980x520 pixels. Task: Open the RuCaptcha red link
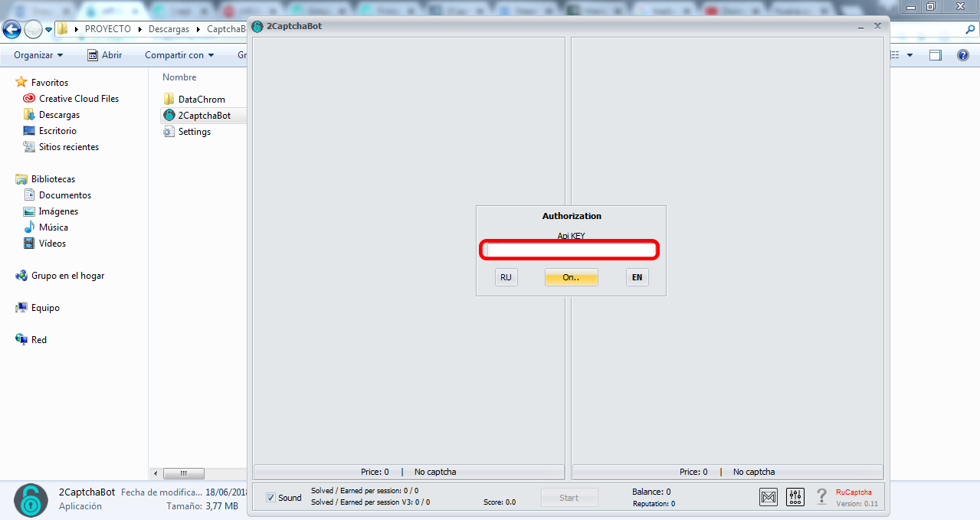coord(854,492)
